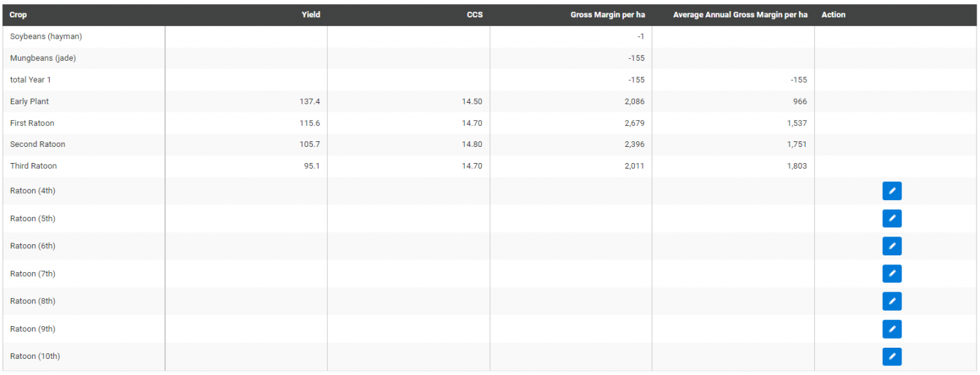Viewport: 980px width, 375px height.
Task: Click First Ratoon yield value 115.6
Action: [309, 123]
